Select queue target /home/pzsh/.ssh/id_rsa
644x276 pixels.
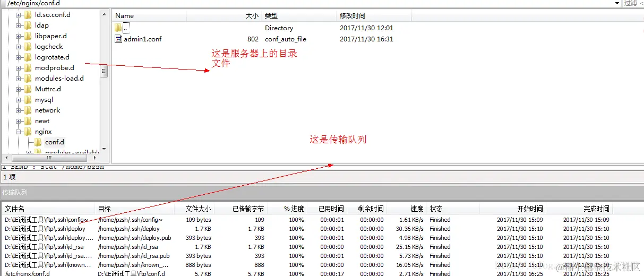click(x=128, y=247)
